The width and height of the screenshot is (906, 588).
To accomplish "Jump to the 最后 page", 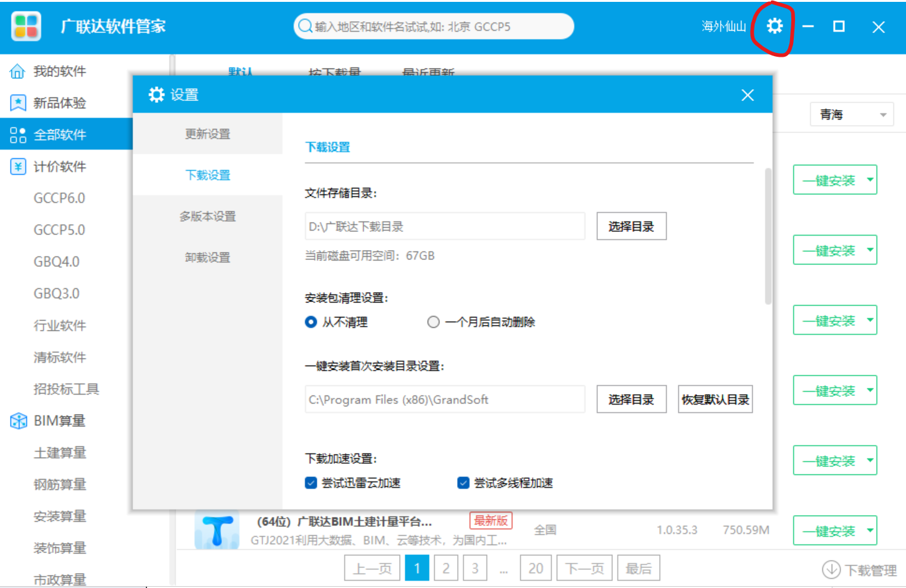I will tap(639, 569).
